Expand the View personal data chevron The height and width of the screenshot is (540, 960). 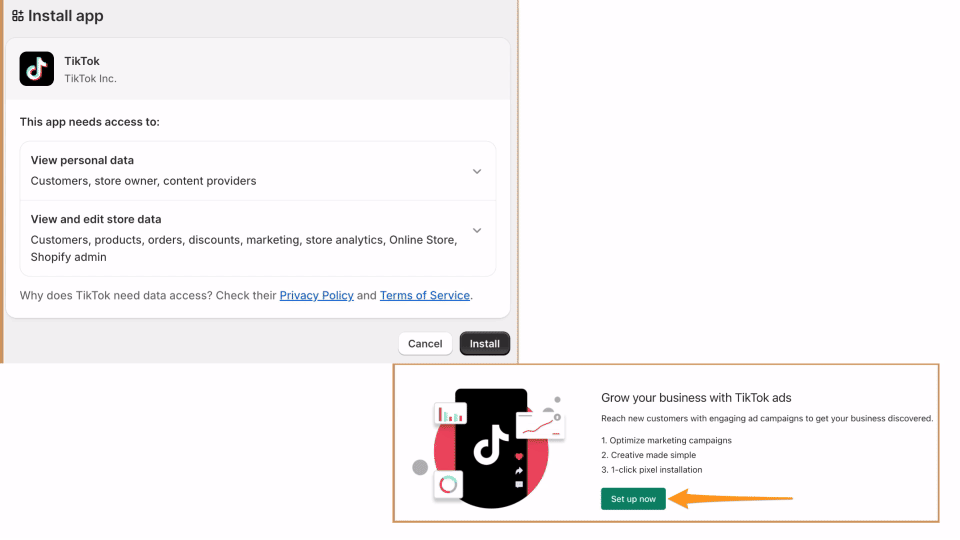coord(477,171)
